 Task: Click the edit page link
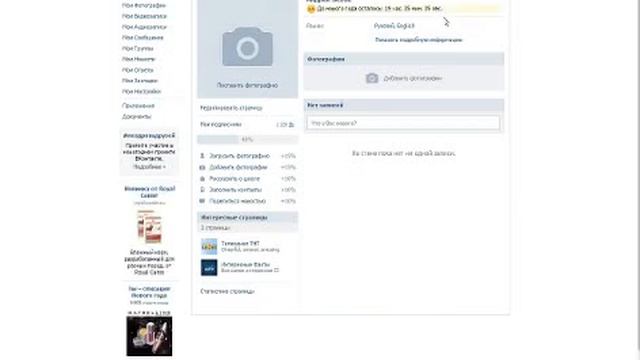(231, 108)
